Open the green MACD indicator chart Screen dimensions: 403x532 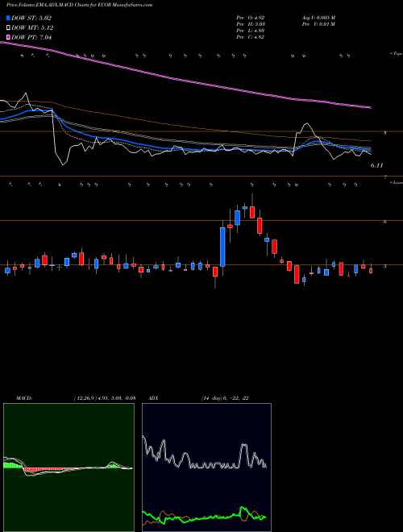point(69,468)
